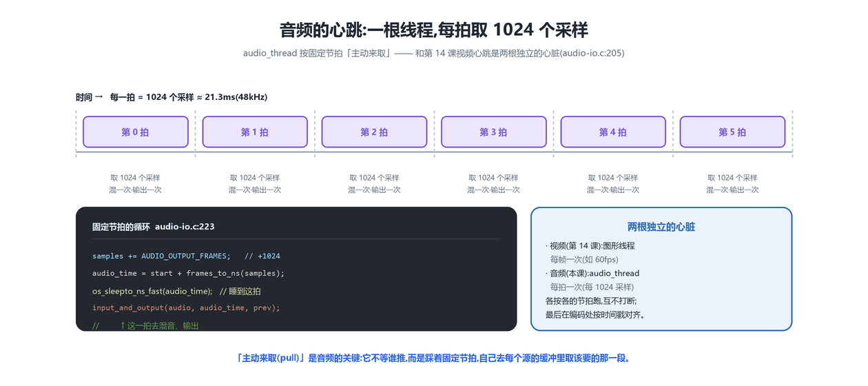Image resolution: width=868 pixels, height=386 pixels.
Task: Click the 第 2 拍 beat box
Action: tap(374, 132)
